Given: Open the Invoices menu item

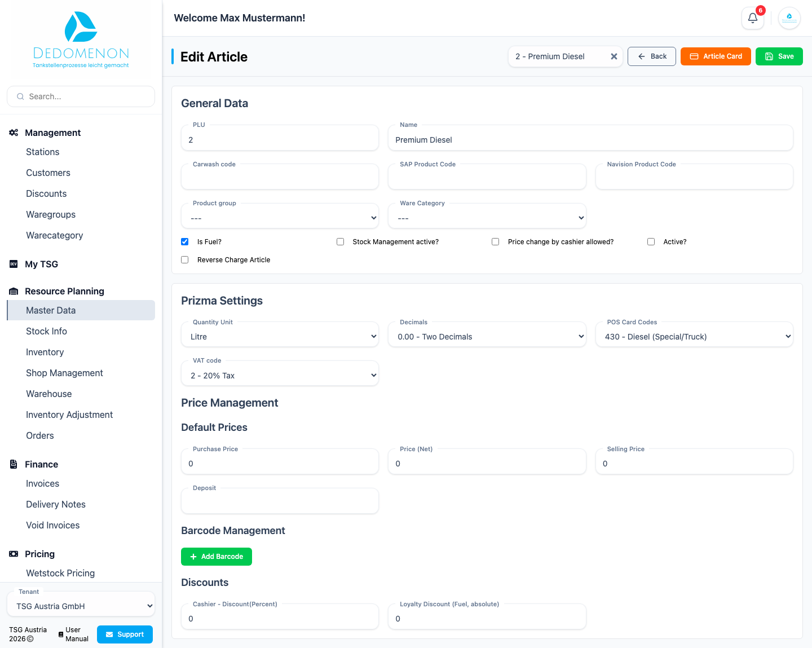Looking at the screenshot, I should coord(43,483).
